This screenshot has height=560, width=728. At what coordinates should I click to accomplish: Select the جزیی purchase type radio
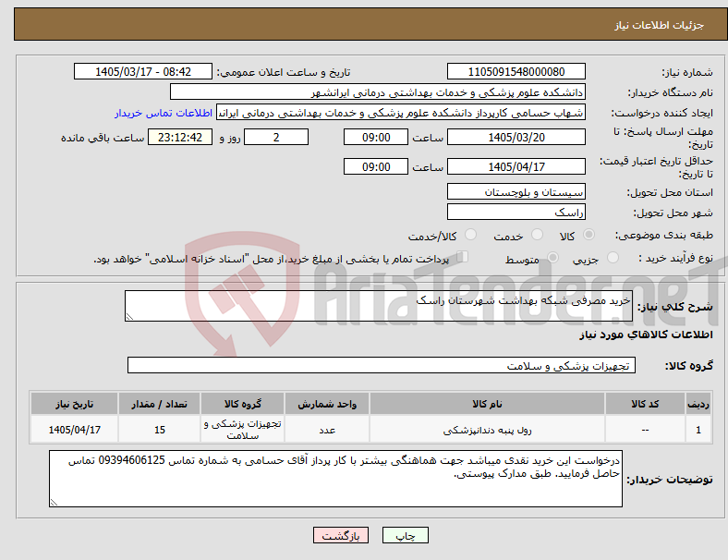(613, 258)
